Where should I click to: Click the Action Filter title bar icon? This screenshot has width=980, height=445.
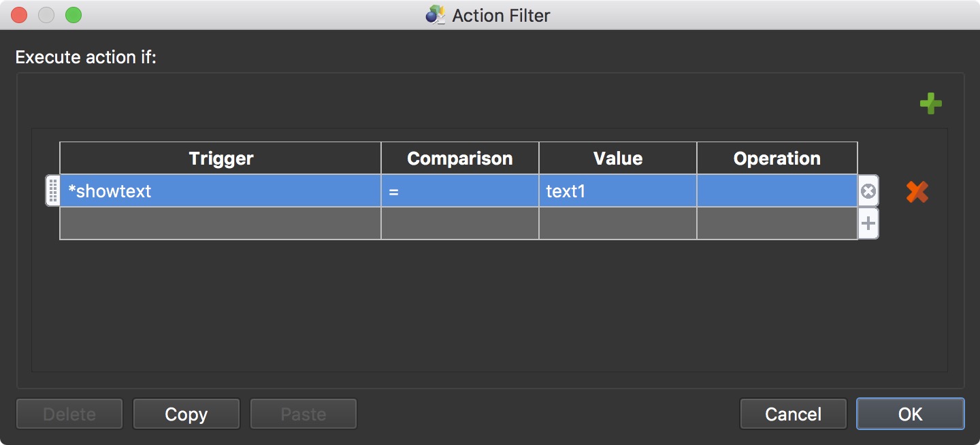coord(435,14)
